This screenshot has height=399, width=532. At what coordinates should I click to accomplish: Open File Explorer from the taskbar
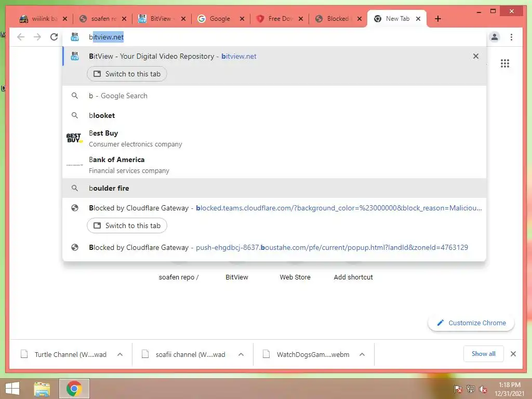[42, 389]
